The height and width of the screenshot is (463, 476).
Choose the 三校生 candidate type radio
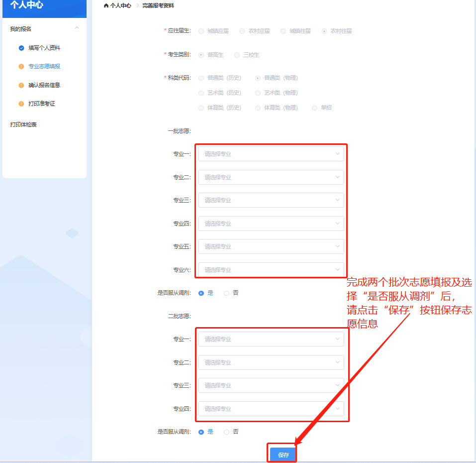[237, 55]
